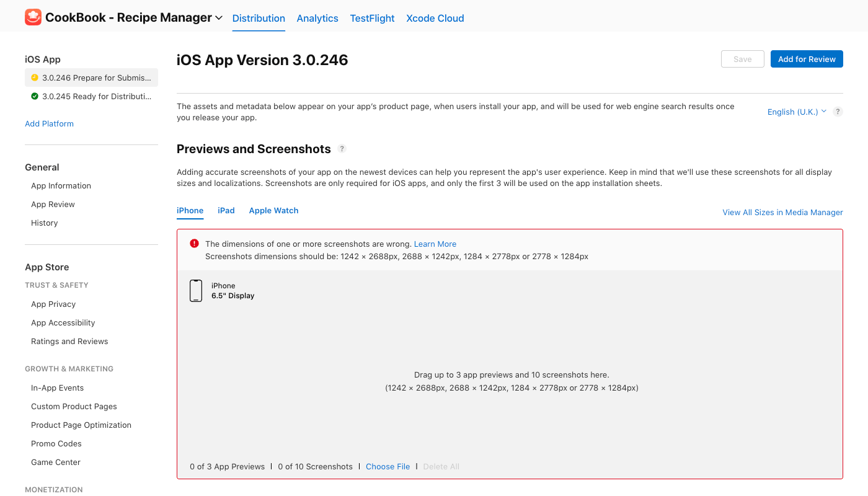Image resolution: width=868 pixels, height=496 pixels.
Task: Click the Choose File link
Action: (x=387, y=466)
